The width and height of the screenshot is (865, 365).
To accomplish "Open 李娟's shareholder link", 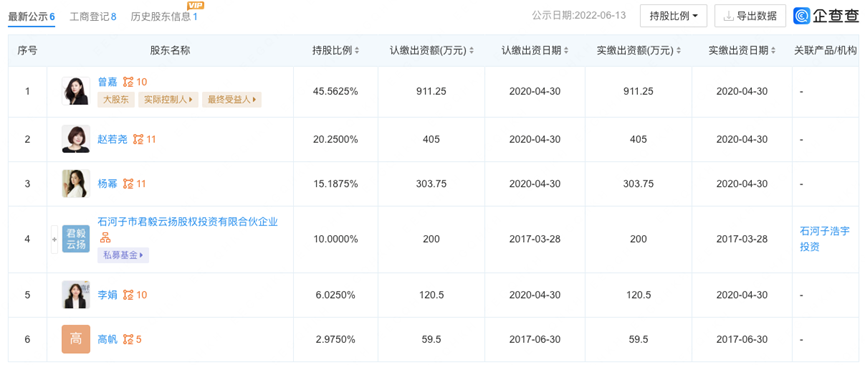I will [108, 295].
